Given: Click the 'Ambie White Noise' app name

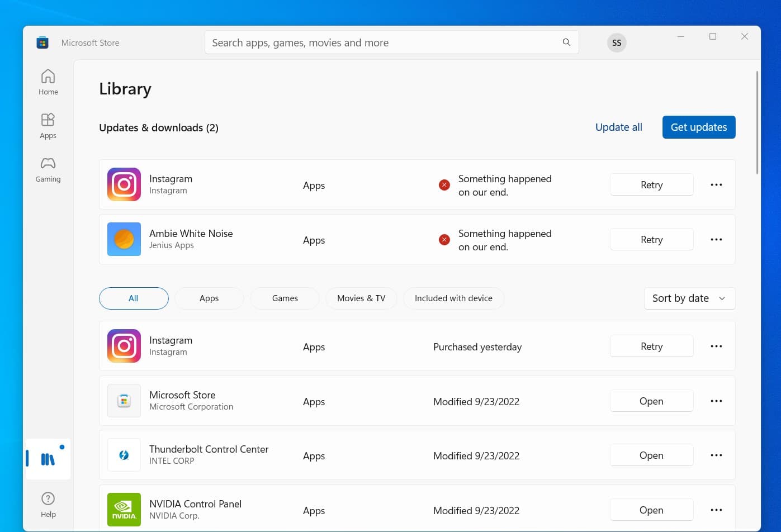Looking at the screenshot, I should [191, 234].
